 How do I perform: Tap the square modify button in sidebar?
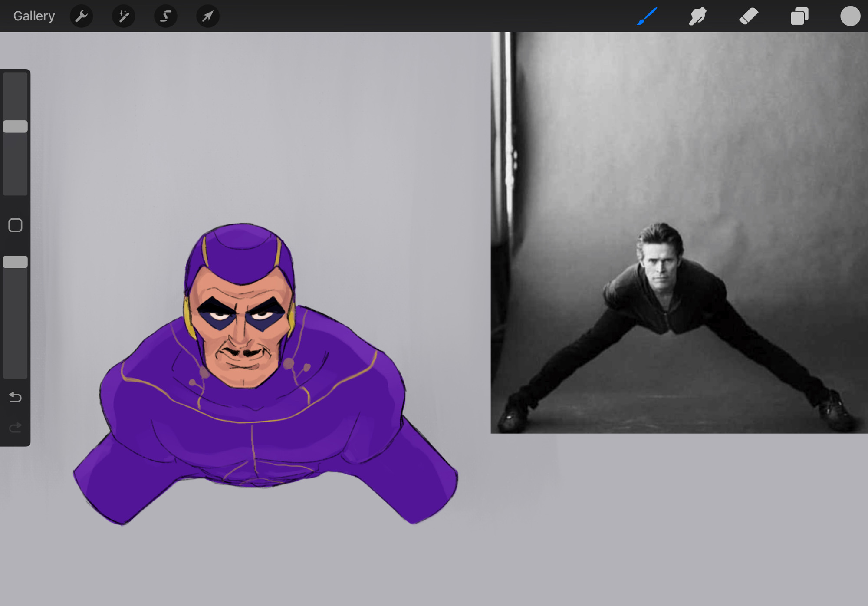[15, 225]
